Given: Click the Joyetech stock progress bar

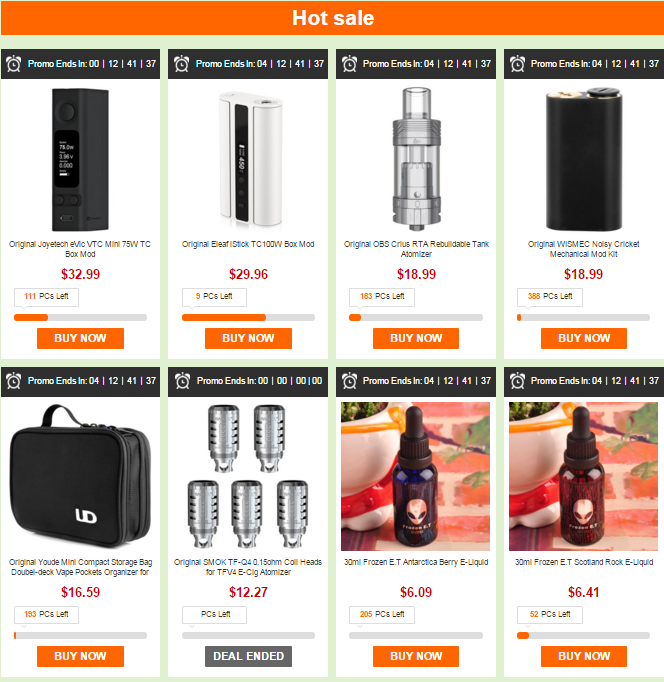Looking at the screenshot, I should pyautogui.click(x=80, y=318).
